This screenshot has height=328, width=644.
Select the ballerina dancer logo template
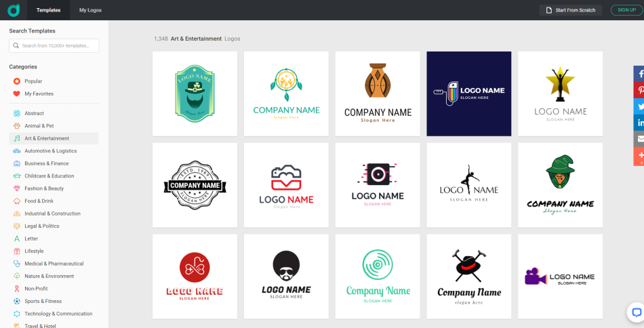click(x=468, y=185)
